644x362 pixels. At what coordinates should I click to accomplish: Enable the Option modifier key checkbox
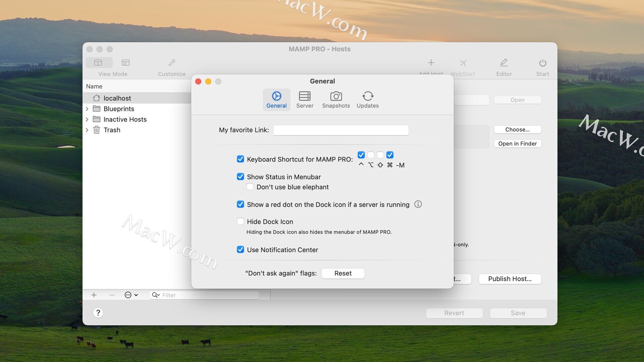[x=371, y=155]
